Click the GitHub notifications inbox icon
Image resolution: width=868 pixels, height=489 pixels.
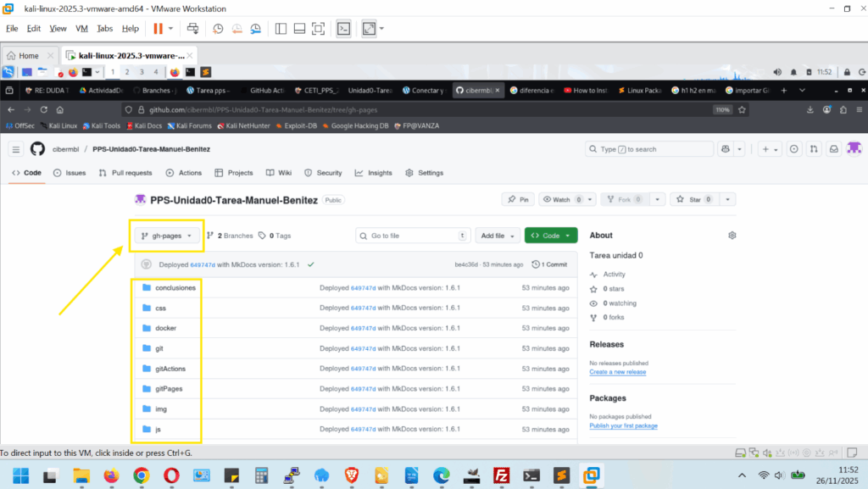click(x=834, y=149)
